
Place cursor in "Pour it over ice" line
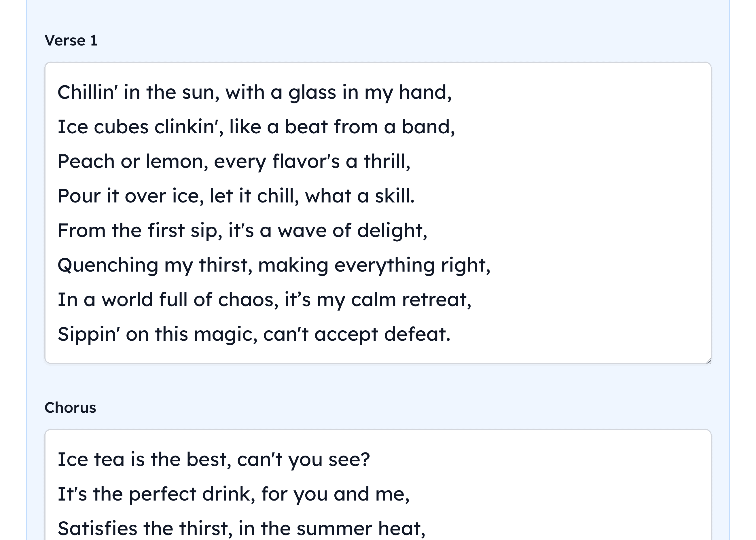click(x=236, y=196)
